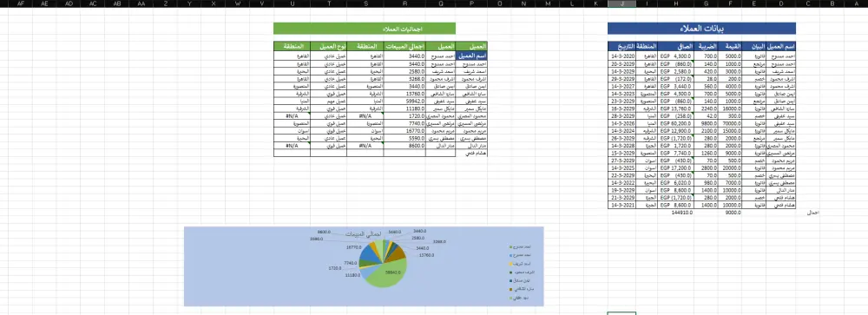
Task: Select column header AF
Action: pyautogui.click(x=21, y=3)
